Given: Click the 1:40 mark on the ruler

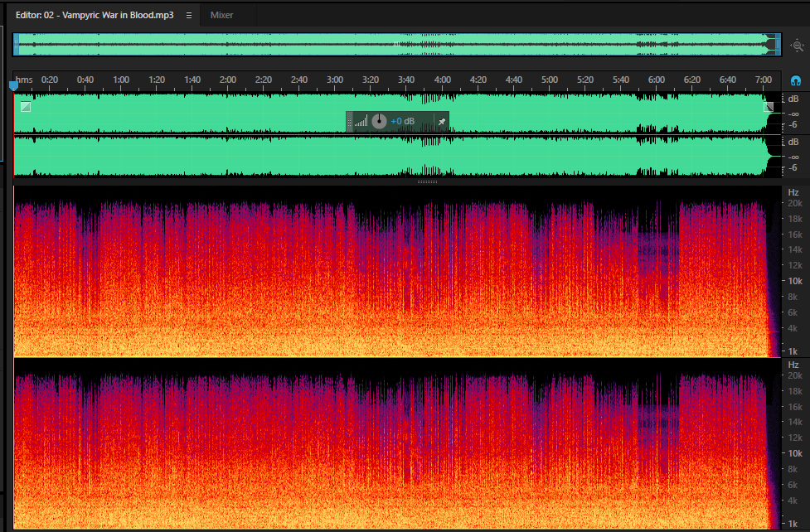Looking at the screenshot, I should (x=192, y=80).
